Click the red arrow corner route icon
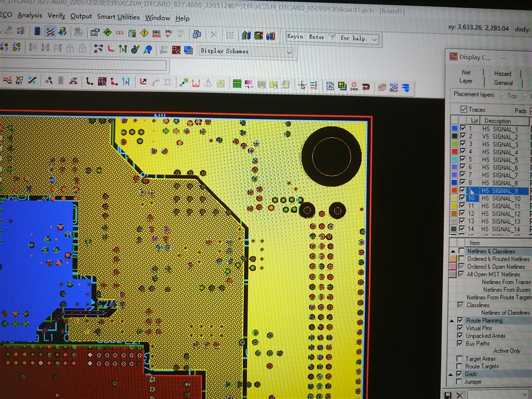This screenshot has width=532, height=399. click(x=143, y=82)
